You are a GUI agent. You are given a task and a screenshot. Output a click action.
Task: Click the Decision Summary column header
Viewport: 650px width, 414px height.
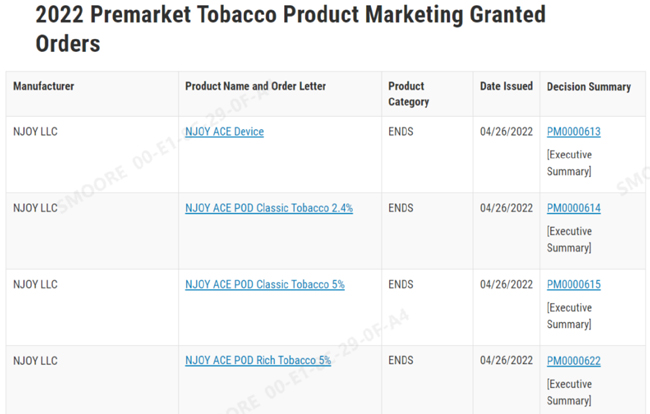tap(588, 87)
